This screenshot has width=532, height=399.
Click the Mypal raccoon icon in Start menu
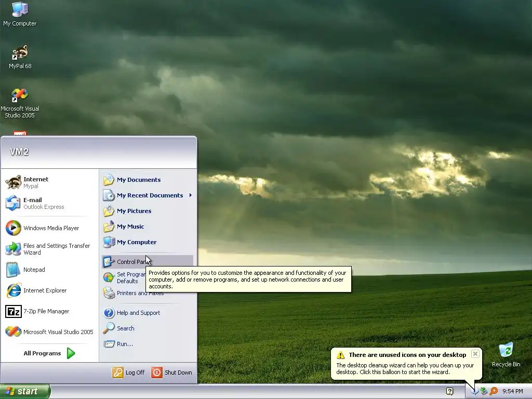coord(13,182)
